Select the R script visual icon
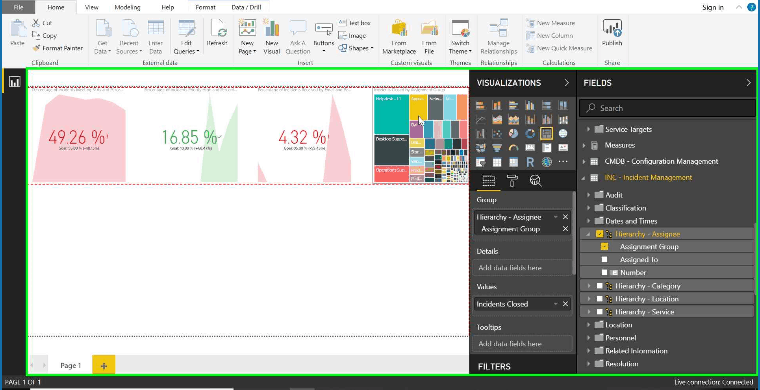 tap(530, 162)
